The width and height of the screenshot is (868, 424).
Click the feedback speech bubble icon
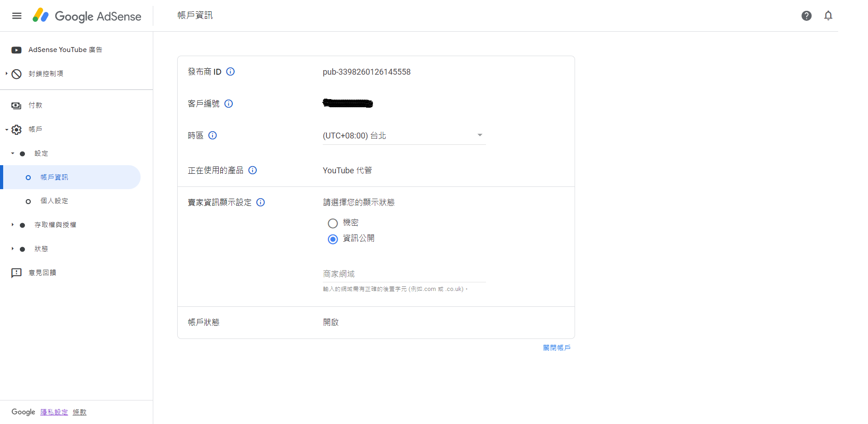tap(16, 273)
